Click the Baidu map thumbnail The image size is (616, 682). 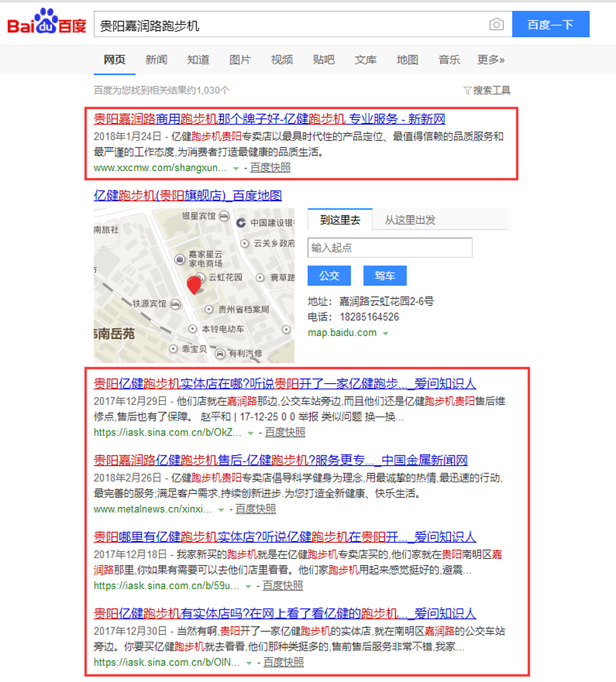click(x=194, y=285)
